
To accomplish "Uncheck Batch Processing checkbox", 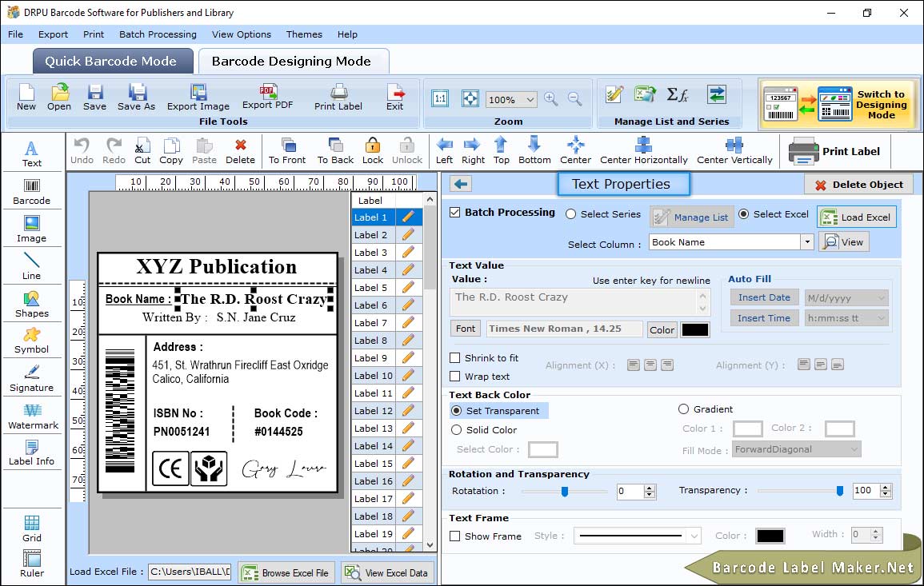I will pyautogui.click(x=455, y=213).
